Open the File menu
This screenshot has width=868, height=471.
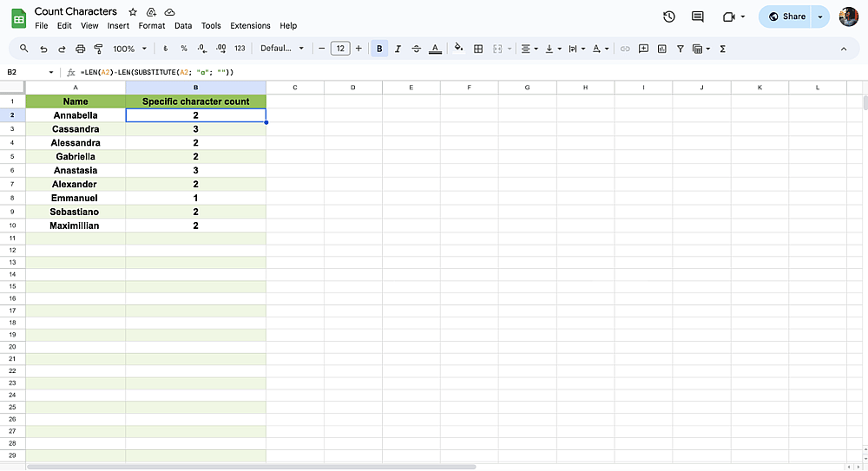pos(41,25)
